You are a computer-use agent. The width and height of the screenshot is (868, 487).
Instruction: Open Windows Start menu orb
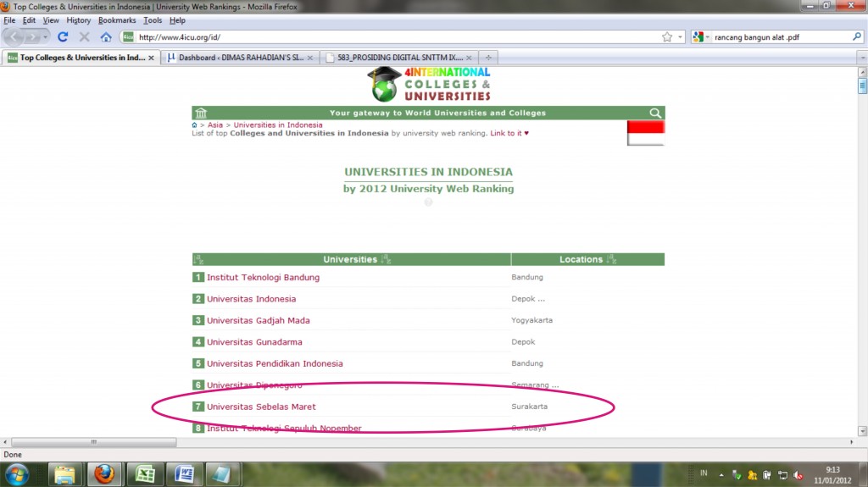pos(17,474)
